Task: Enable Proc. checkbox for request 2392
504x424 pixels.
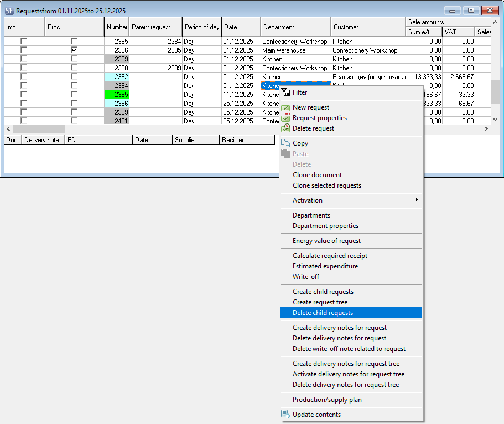Action: [x=74, y=77]
